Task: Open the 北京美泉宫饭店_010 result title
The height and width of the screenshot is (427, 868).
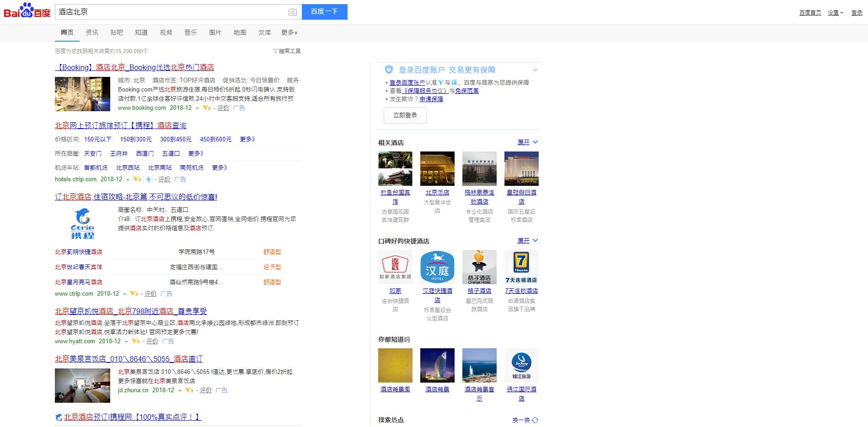Action: click(129, 359)
